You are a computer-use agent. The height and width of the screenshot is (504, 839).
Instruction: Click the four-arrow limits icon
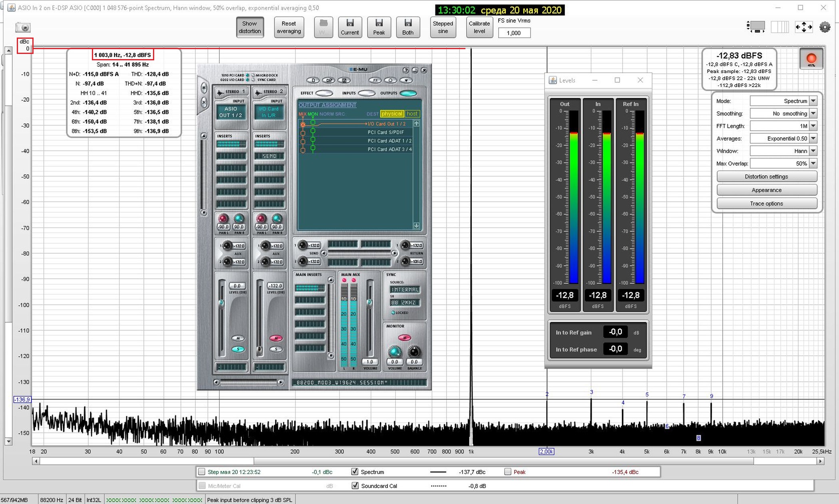803,27
